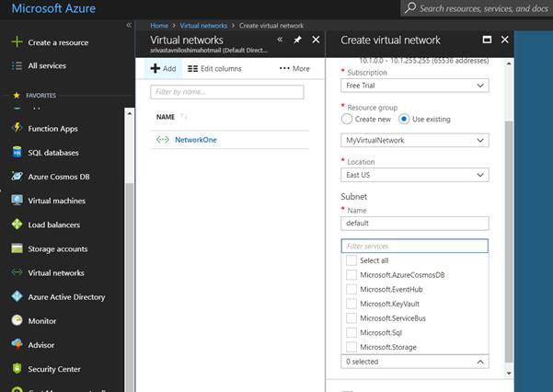Open the All services list icon
The width and height of the screenshot is (553, 392).
(17, 65)
